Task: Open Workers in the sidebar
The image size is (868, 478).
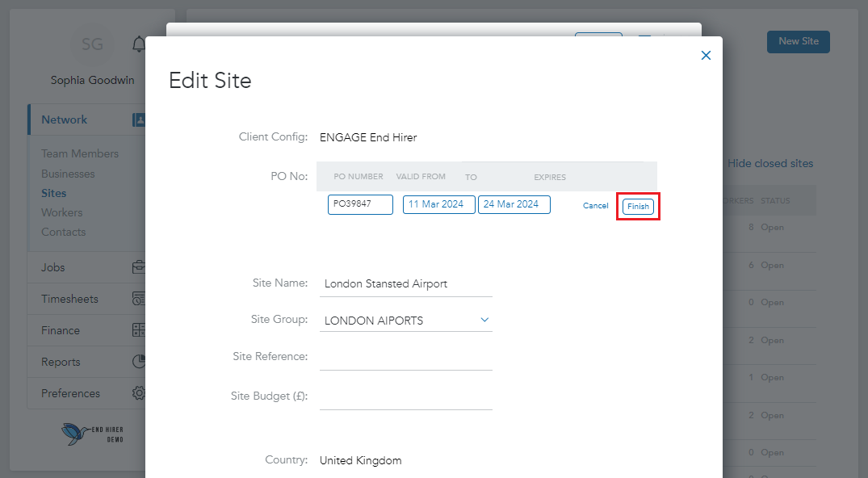Action: [61, 212]
